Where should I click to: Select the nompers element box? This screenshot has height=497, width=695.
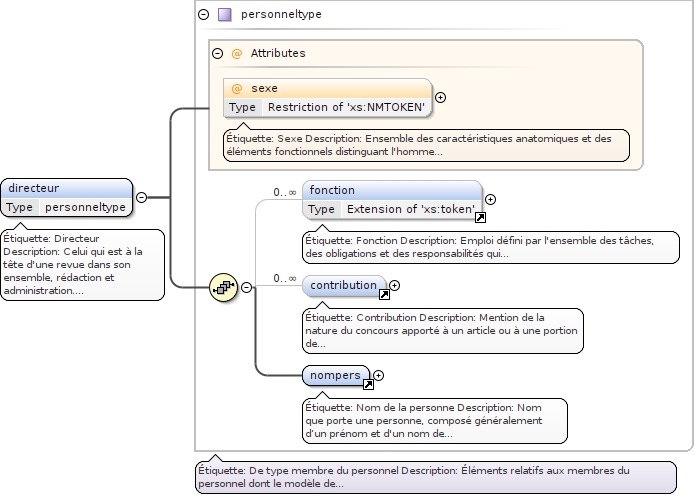click(x=335, y=375)
